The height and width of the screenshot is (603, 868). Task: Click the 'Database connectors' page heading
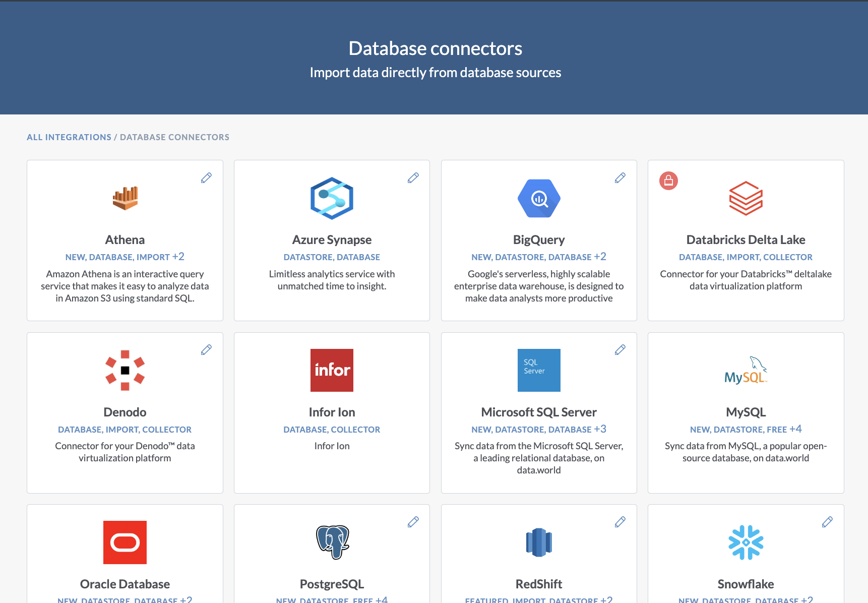[436, 48]
